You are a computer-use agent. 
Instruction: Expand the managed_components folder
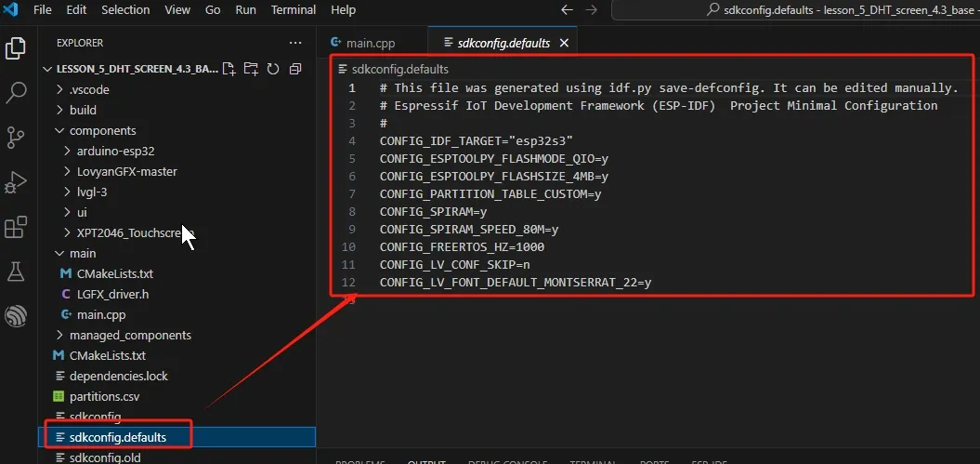pos(129,335)
